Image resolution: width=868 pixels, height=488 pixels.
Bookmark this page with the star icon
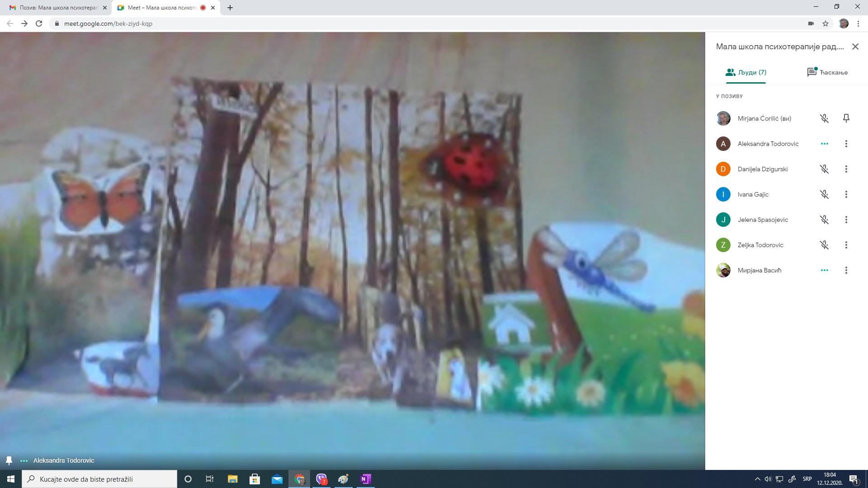825,23
